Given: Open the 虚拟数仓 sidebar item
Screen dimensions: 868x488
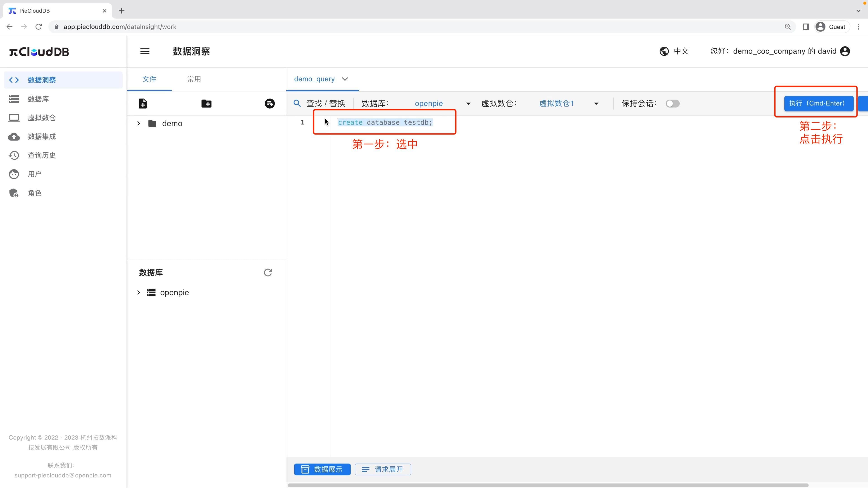Looking at the screenshot, I should point(42,118).
